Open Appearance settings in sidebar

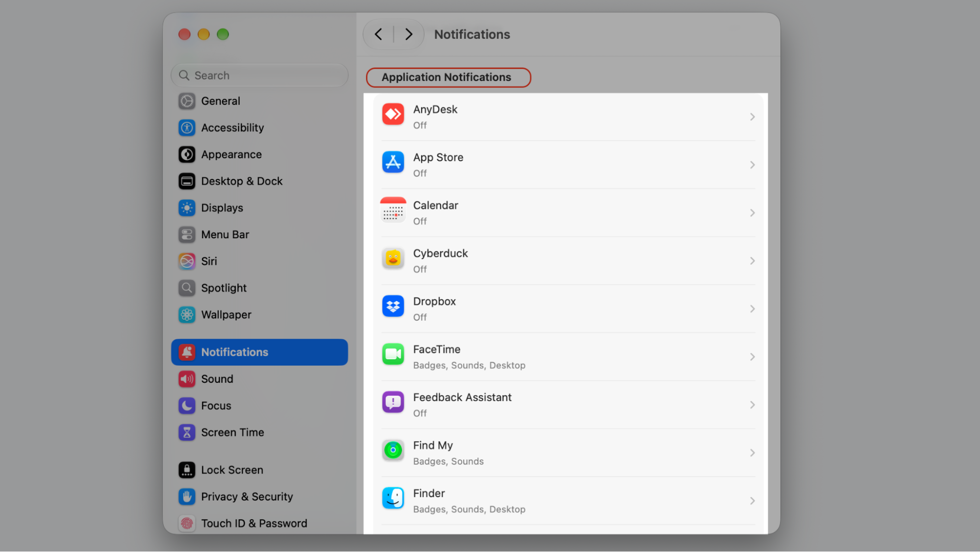pyautogui.click(x=259, y=154)
